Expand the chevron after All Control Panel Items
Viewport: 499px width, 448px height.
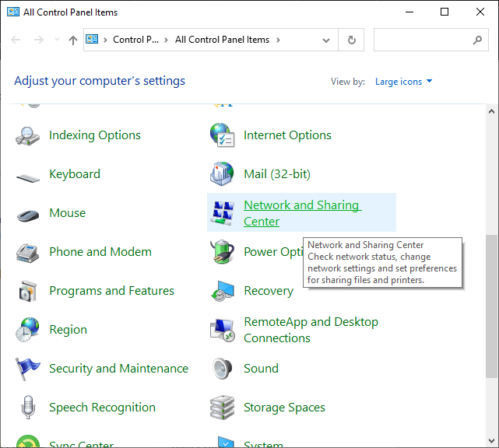[278, 40]
